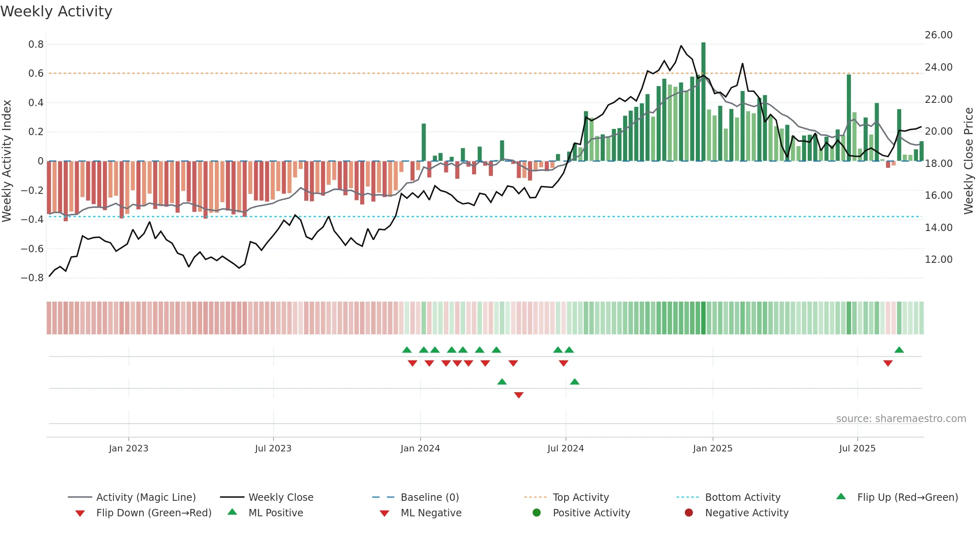Click the Jan 2023 x-axis label
The height and width of the screenshot is (551, 980).
129,449
